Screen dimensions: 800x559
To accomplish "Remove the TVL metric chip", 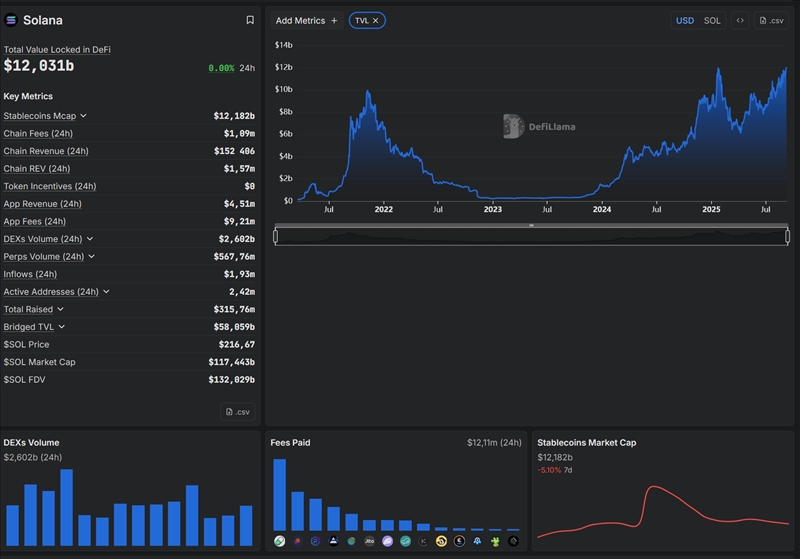I will pos(376,20).
